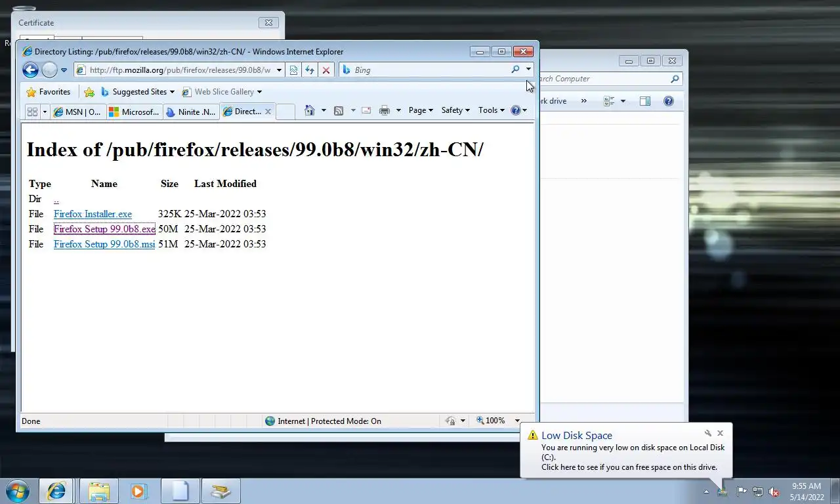The width and height of the screenshot is (840, 504).
Task: Open the Home button dropdown arrow
Action: pos(323,110)
